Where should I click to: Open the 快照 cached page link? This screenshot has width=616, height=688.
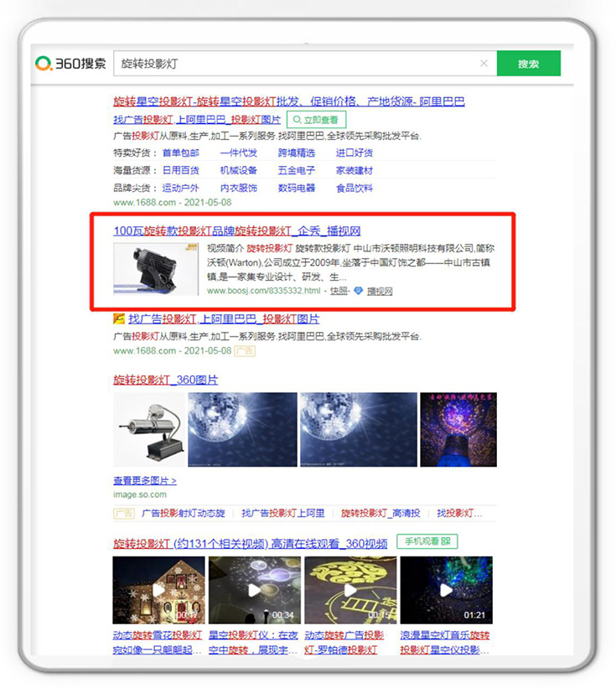[x=338, y=291]
